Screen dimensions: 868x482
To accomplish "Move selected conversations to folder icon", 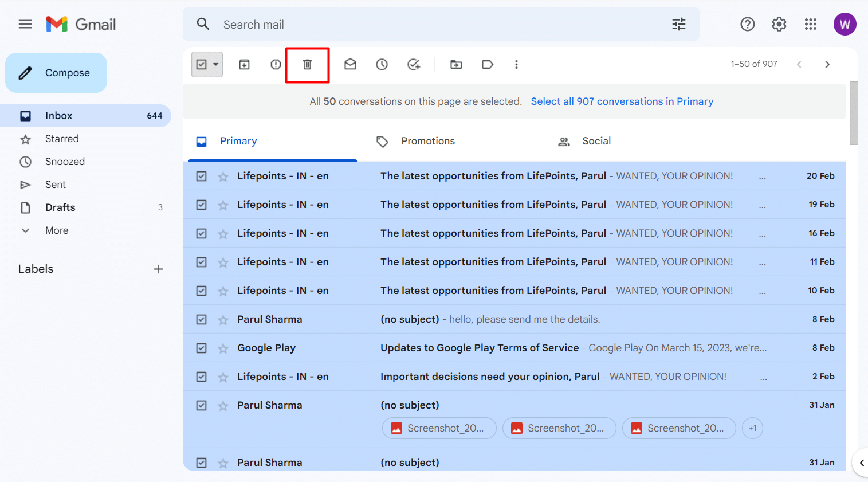I will coord(457,65).
